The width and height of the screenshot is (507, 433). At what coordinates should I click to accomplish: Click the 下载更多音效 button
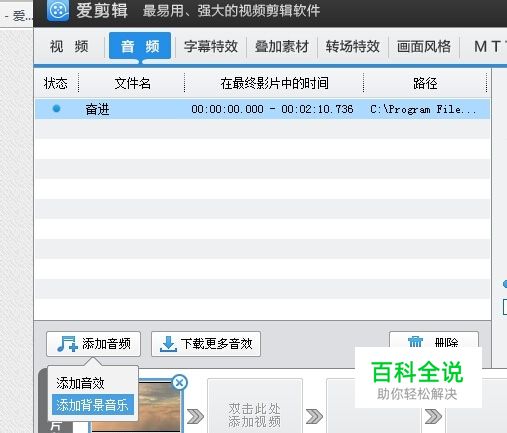pos(206,344)
